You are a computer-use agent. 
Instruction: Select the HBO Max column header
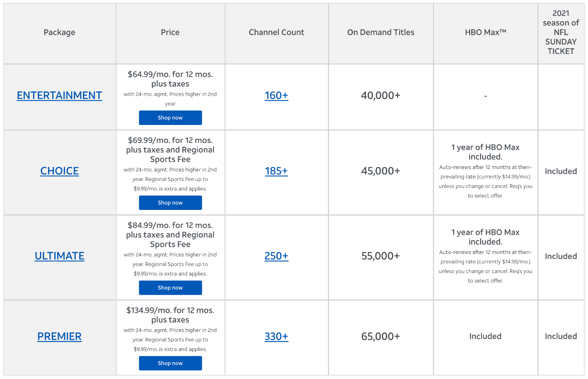[x=486, y=32]
